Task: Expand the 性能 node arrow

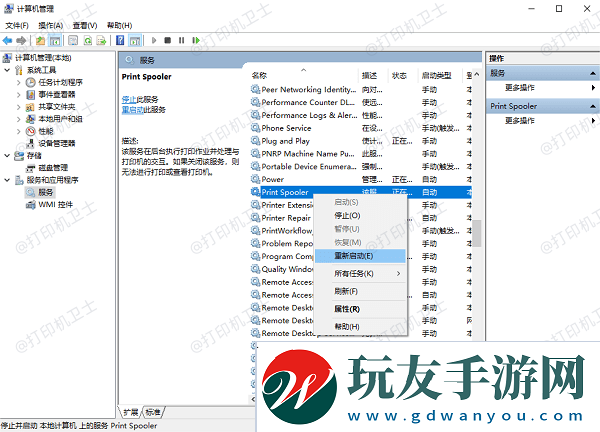Action: (18, 131)
